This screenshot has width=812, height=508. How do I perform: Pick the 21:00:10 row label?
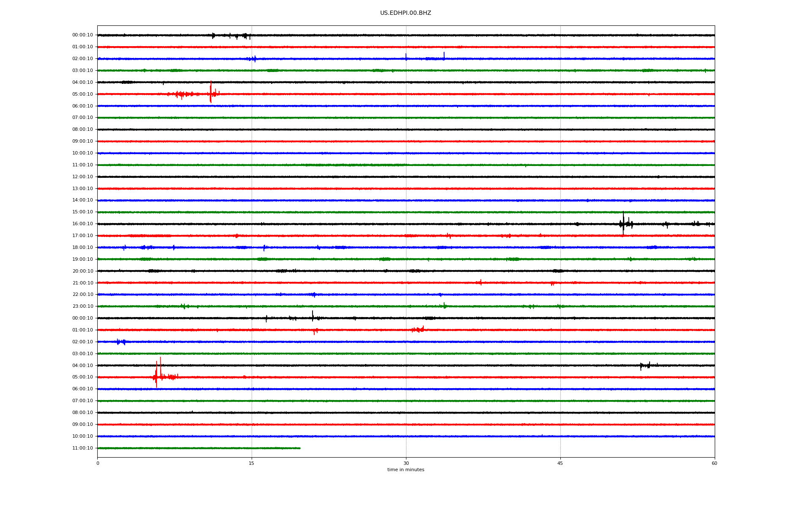click(x=82, y=283)
